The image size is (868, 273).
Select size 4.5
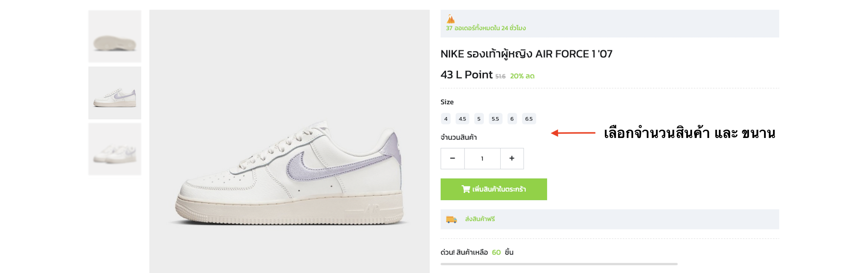pos(462,119)
